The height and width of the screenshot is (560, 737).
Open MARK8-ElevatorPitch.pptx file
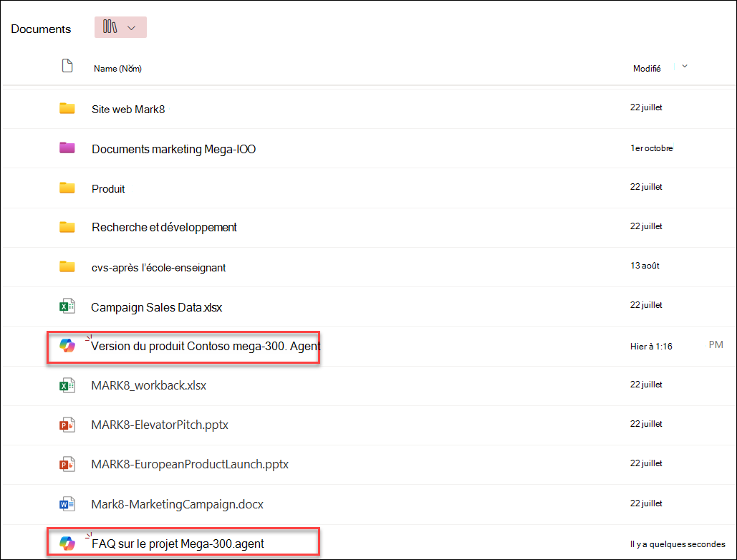pyautogui.click(x=160, y=425)
